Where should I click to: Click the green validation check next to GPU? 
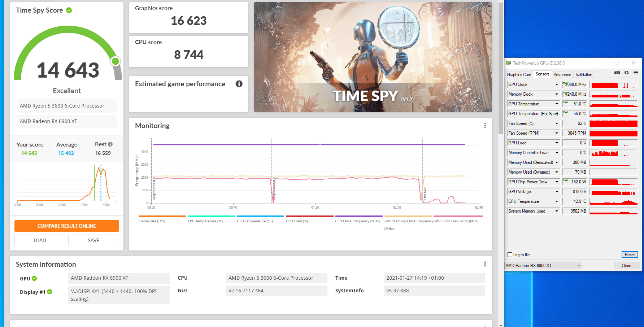(34, 278)
